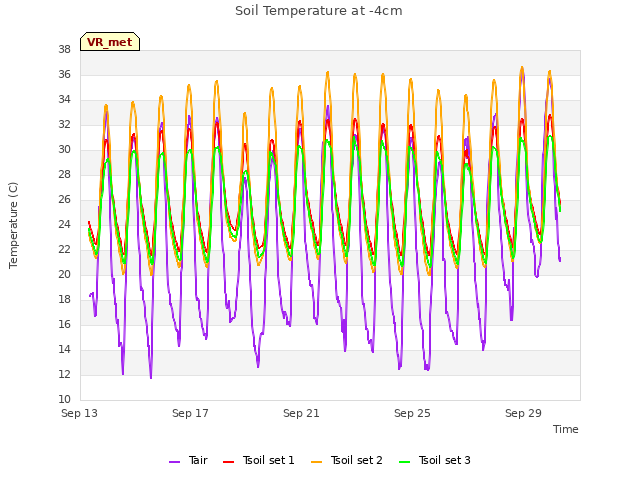The image size is (640, 480).
Task: Click the orange Tsoil set 2 color marker
Action: point(316,462)
